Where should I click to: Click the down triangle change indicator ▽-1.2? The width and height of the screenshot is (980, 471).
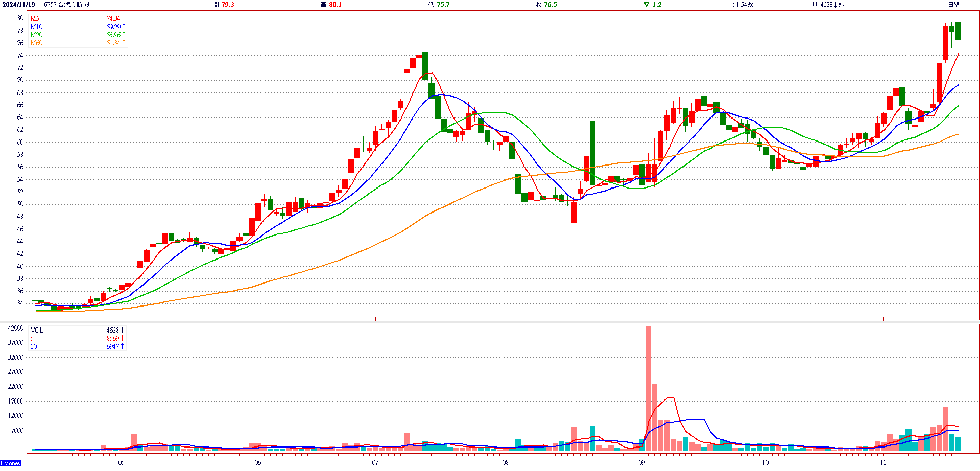pos(652,5)
